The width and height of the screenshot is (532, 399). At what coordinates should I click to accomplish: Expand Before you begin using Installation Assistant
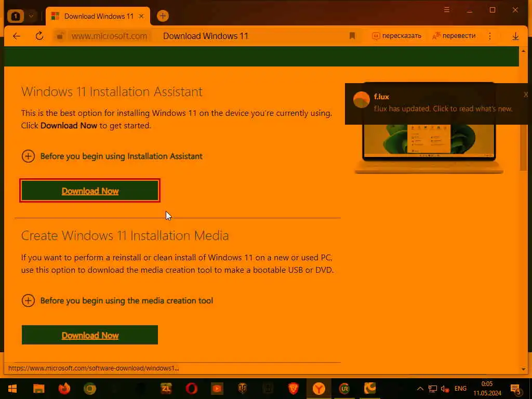112,156
